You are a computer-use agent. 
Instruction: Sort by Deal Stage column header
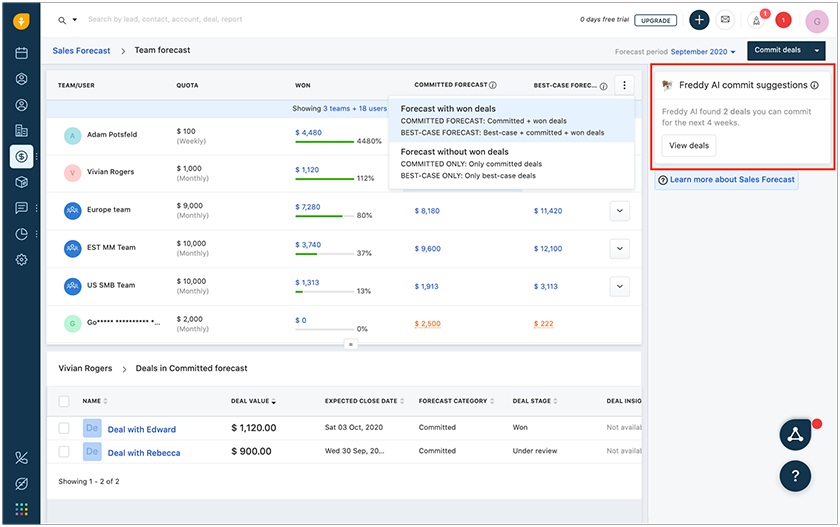(x=535, y=401)
